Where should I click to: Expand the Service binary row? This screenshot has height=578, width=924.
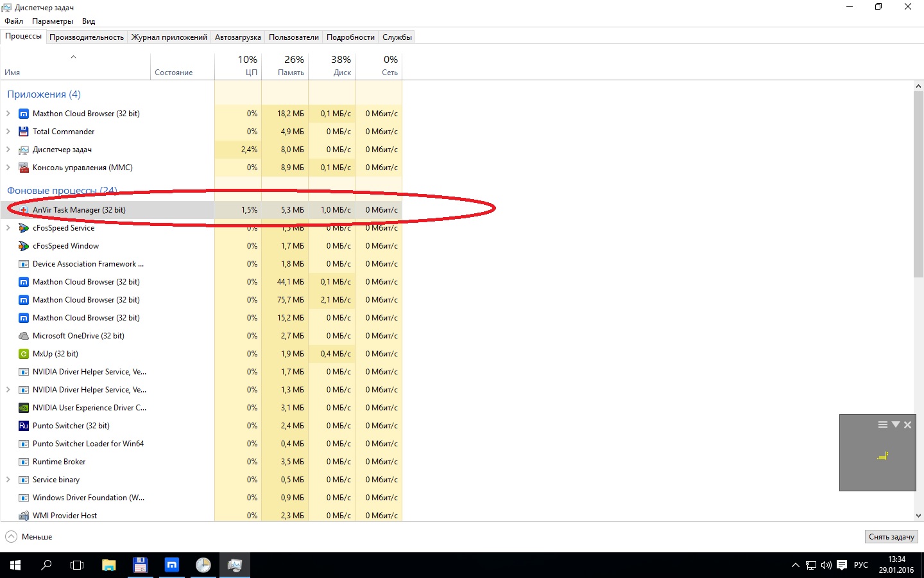(8, 480)
